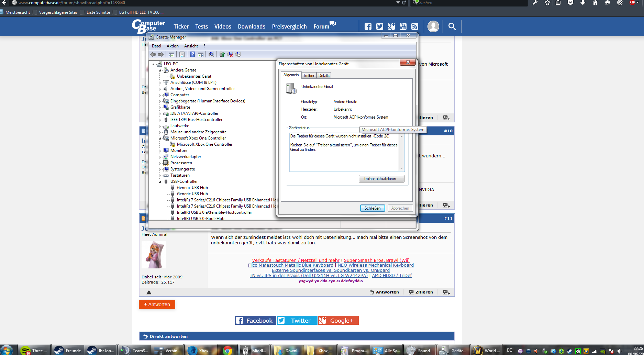Open Chrome from the taskbar
The image size is (644, 355).
point(227,351)
